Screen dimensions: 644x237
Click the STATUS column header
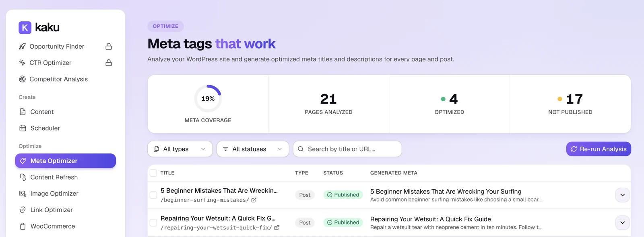[333, 173]
